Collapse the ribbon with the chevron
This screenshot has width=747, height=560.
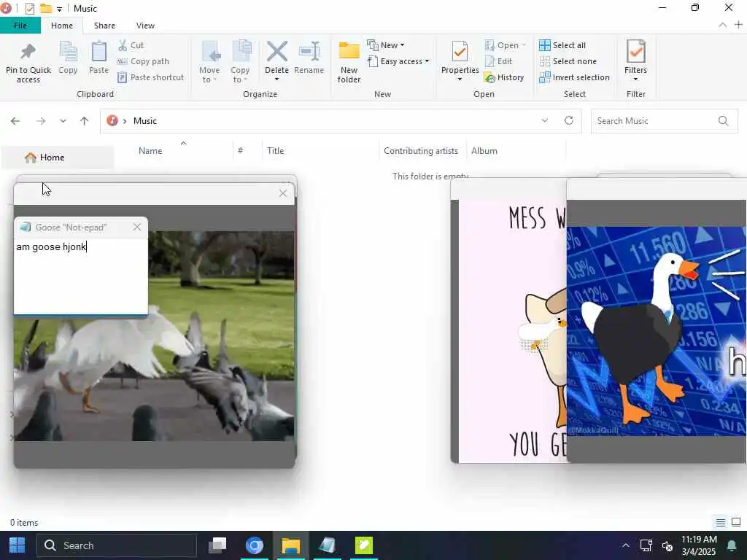click(723, 25)
